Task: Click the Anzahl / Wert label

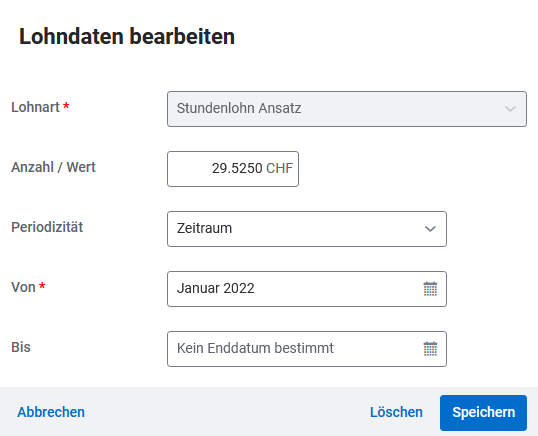Action: click(53, 167)
